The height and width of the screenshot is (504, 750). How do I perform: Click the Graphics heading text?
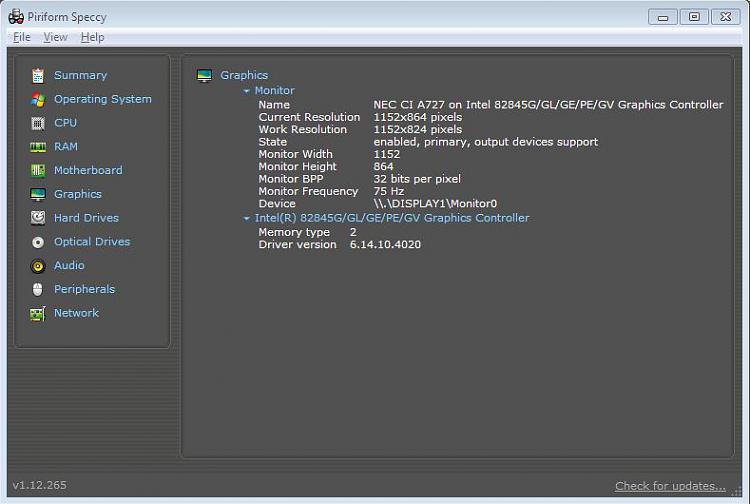point(244,75)
